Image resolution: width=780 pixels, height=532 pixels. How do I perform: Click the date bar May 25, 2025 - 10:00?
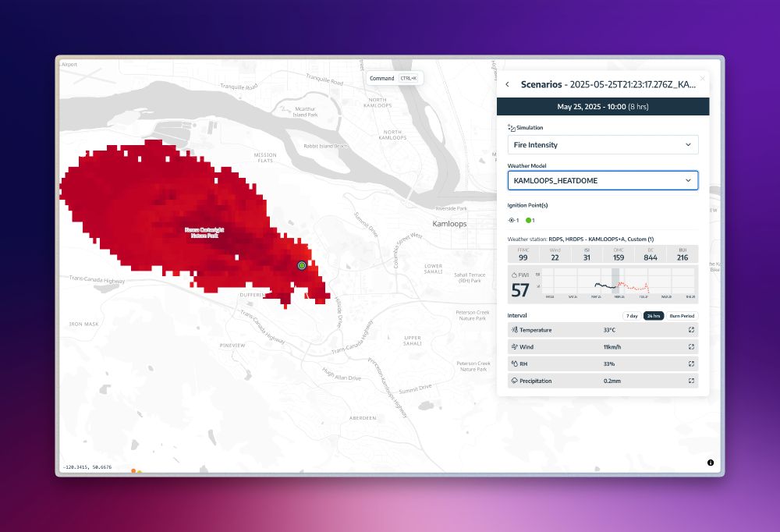603,107
